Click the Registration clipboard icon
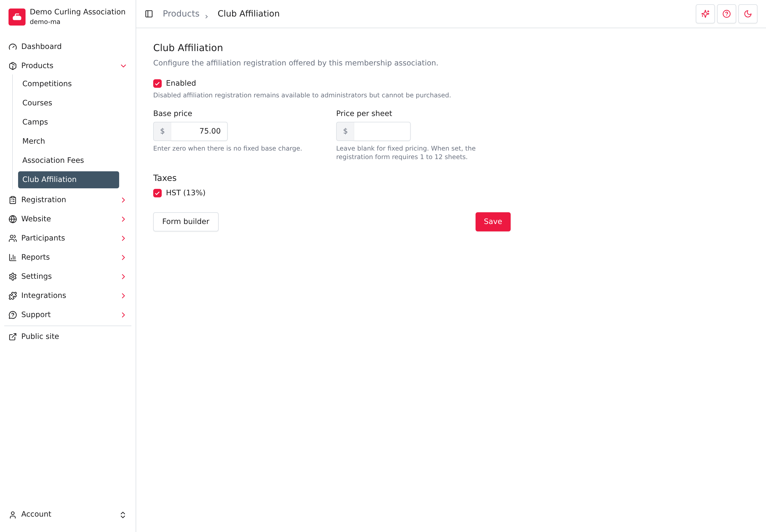766x532 pixels. 13,200
